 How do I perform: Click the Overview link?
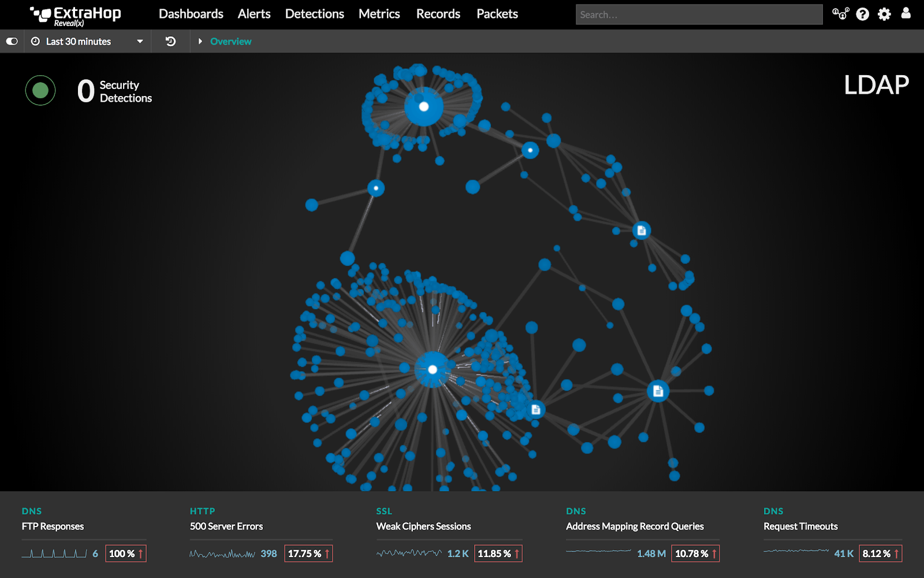point(230,42)
